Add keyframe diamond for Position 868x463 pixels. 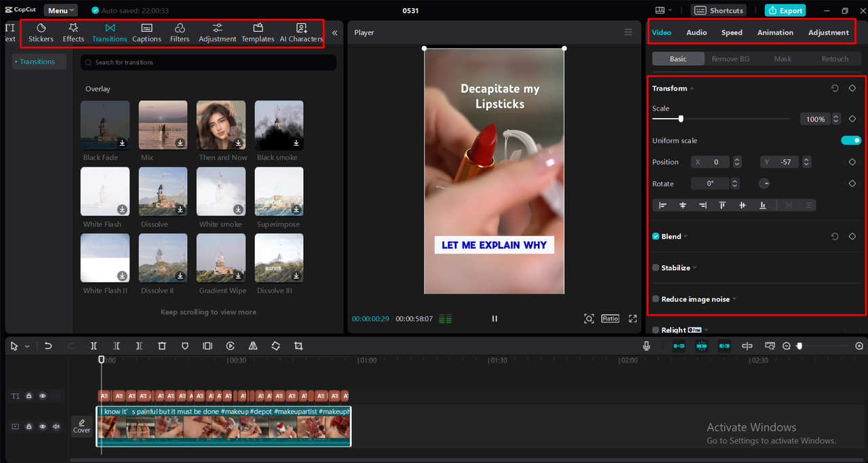click(x=852, y=162)
